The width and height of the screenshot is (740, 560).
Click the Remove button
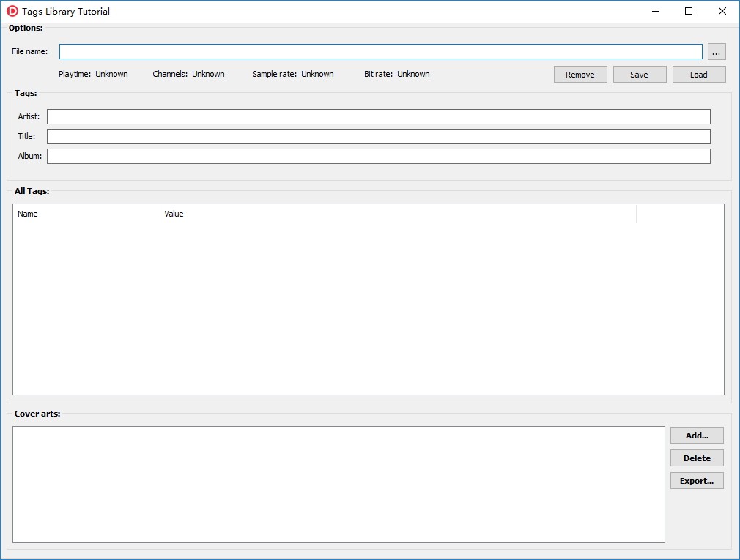point(580,75)
